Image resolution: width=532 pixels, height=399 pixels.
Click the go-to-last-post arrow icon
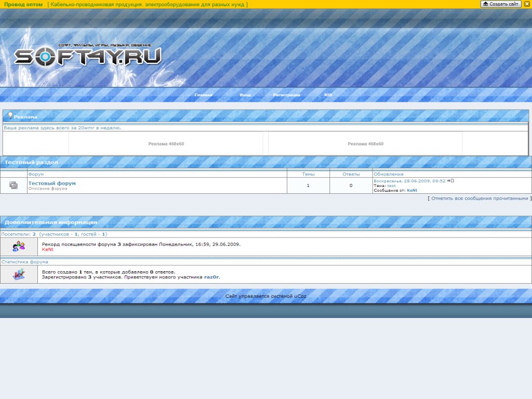click(450, 181)
